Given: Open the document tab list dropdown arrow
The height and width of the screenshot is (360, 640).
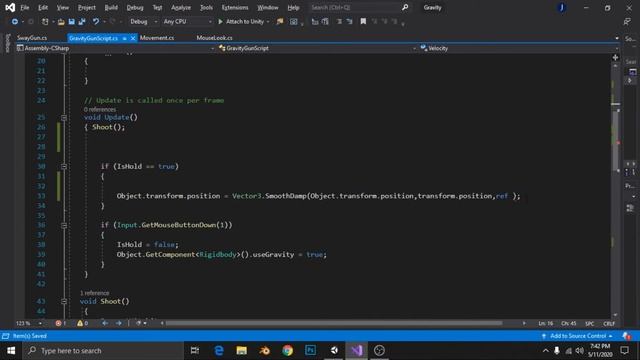Looking at the screenshot, I should [x=617, y=38].
